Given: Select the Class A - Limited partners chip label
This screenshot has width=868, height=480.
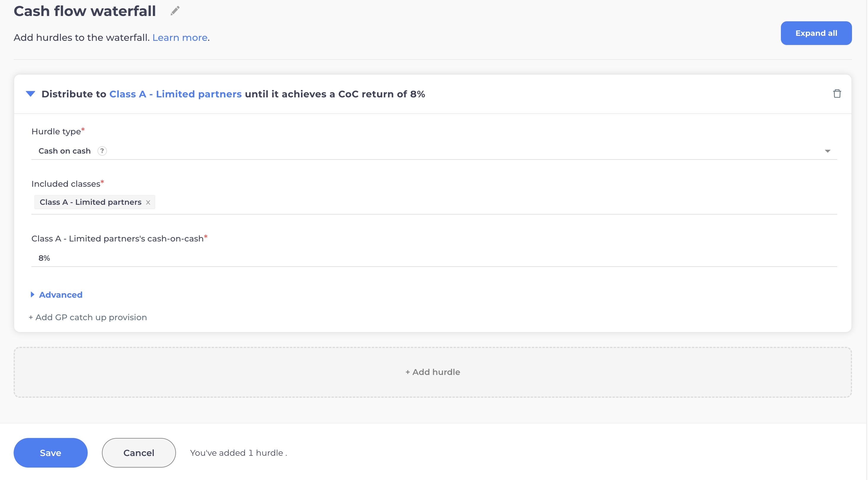Looking at the screenshot, I should point(90,202).
